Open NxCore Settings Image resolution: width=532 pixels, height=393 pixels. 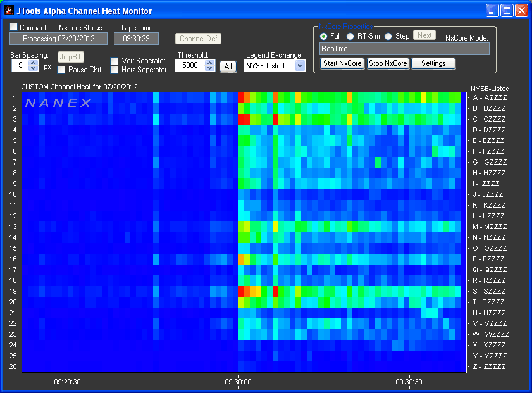pyautogui.click(x=433, y=63)
